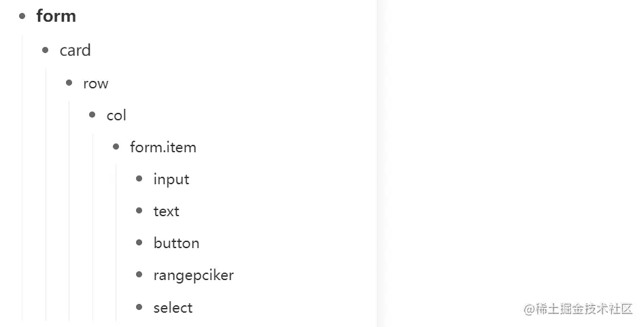Click the bullet before the button item
This screenshot has height=327, width=644.
[139, 243]
